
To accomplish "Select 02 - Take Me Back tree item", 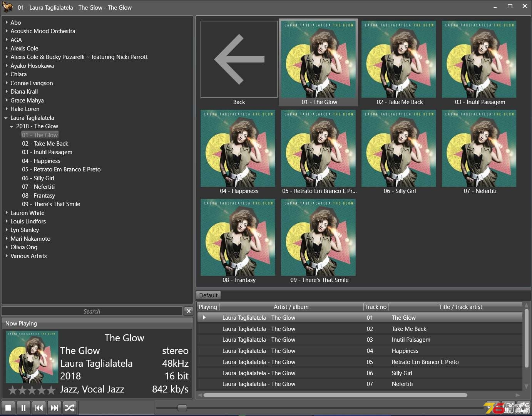I will [45, 143].
